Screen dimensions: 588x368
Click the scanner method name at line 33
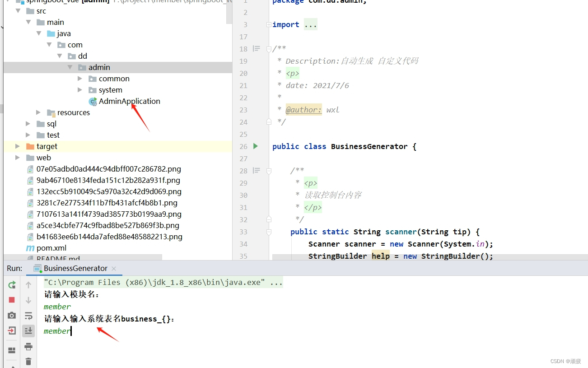pos(401,232)
